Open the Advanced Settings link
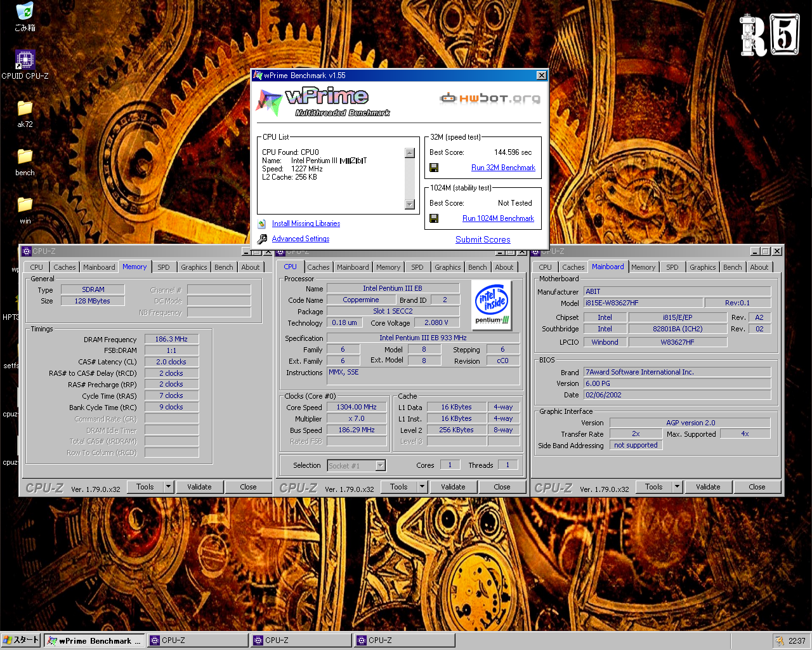812x650 pixels. click(301, 239)
